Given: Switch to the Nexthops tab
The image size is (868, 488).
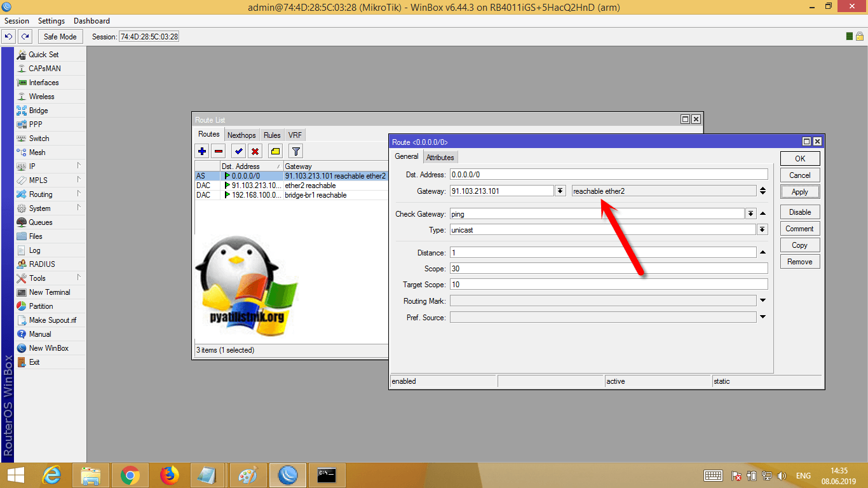Looking at the screenshot, I should click(x=241, y=135).
